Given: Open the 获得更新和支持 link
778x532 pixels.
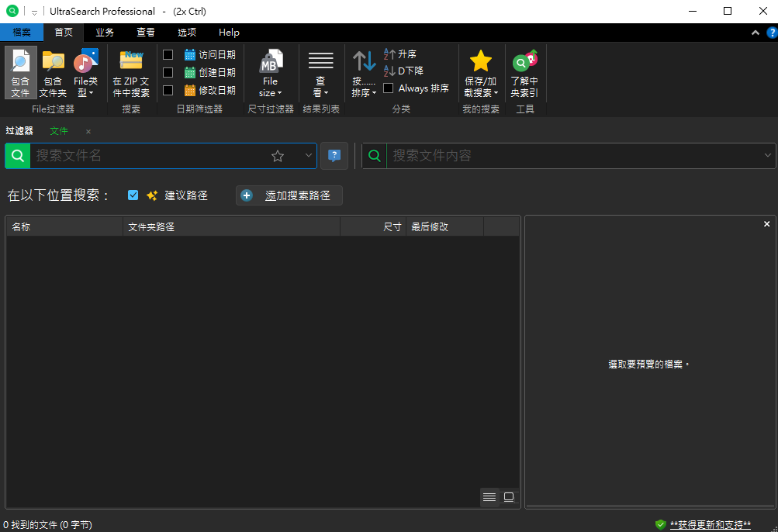Looking at the screenshot, I should coord(710,524).
